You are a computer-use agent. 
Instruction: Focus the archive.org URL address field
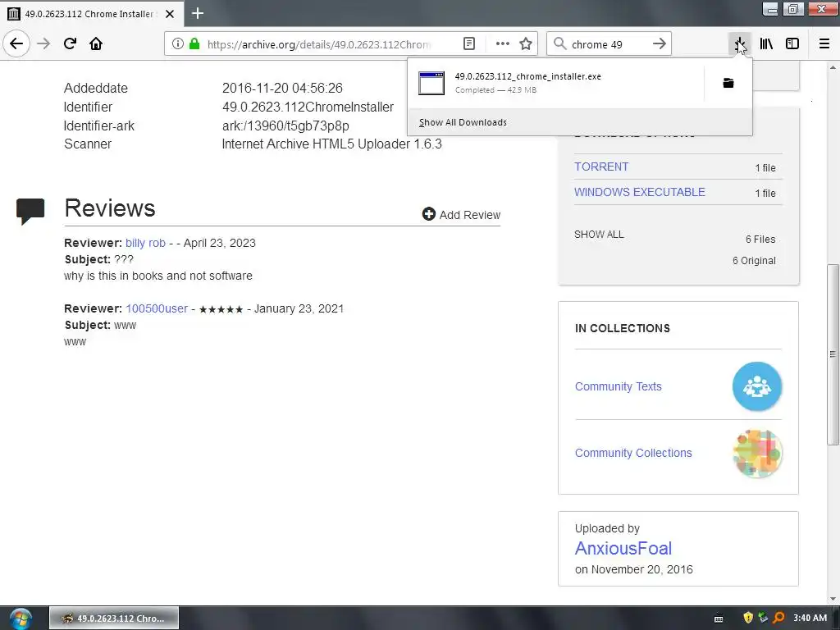coord(319,44)
